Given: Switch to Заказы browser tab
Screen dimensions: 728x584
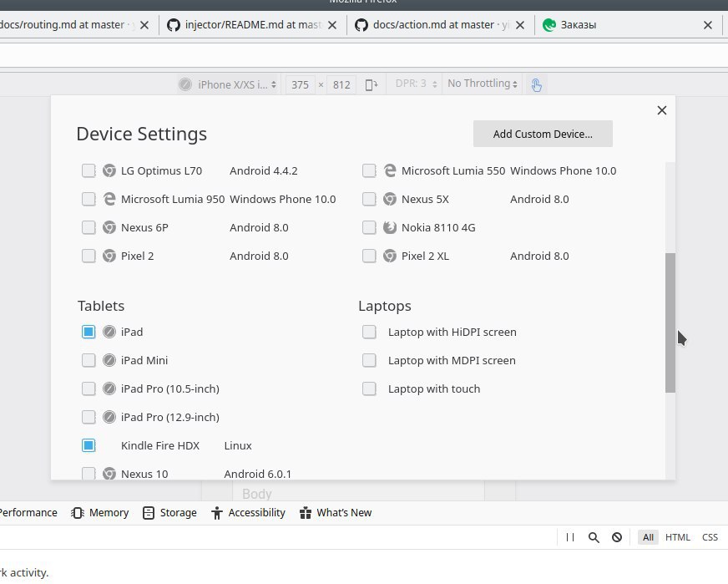Looking at the screenshot, I should [x=629, y=24].
